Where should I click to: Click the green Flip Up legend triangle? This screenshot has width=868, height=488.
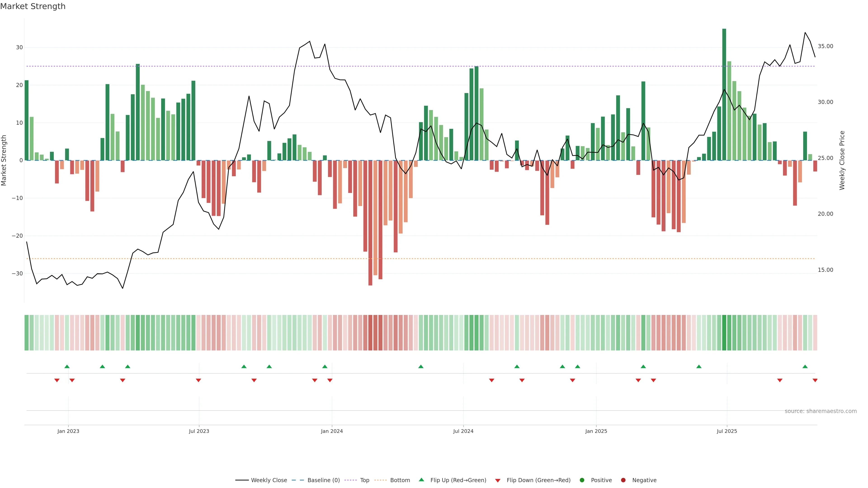pos(421,480)
